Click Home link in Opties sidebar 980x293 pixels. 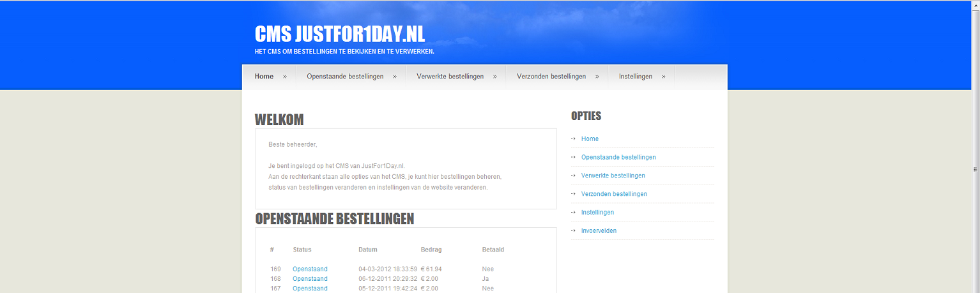click(x=590, y=139)
